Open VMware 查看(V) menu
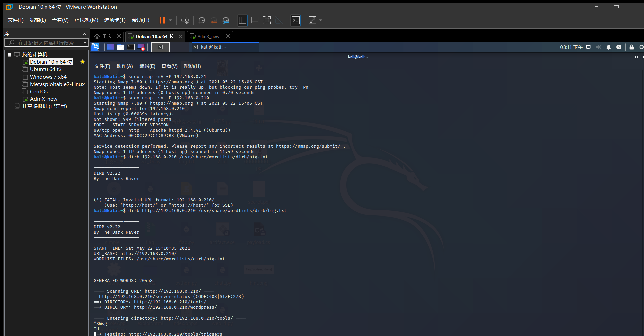 (x=60, y=20)
